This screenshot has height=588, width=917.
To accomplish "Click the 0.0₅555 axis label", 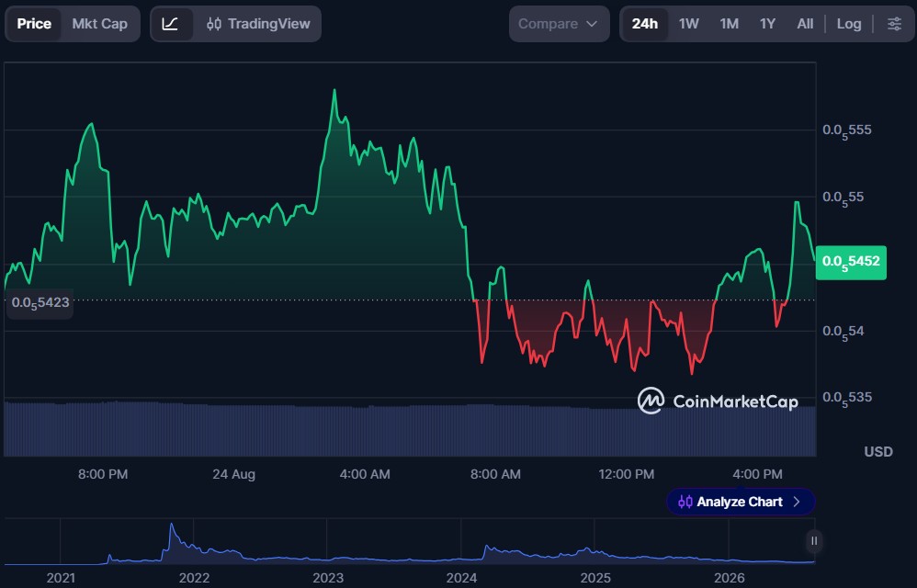I will pos(847,131).
